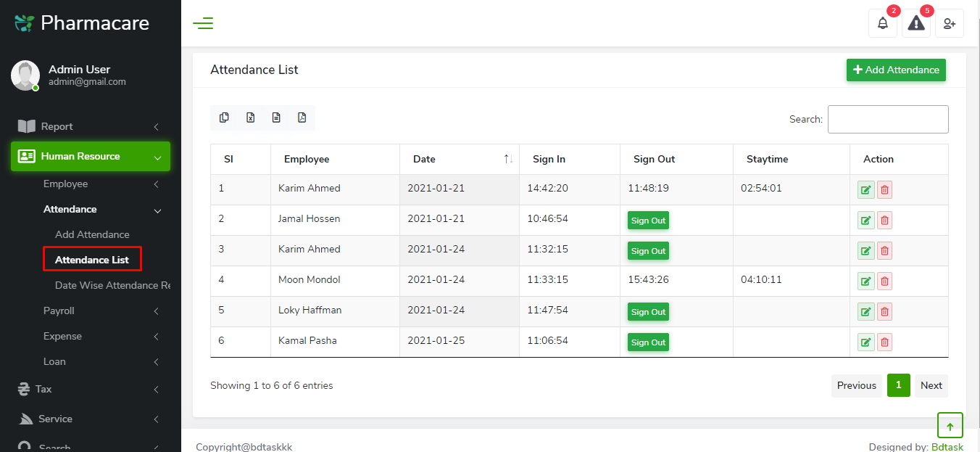Open the warning alerts icon
Screen dimensions: 980x452
916,23
